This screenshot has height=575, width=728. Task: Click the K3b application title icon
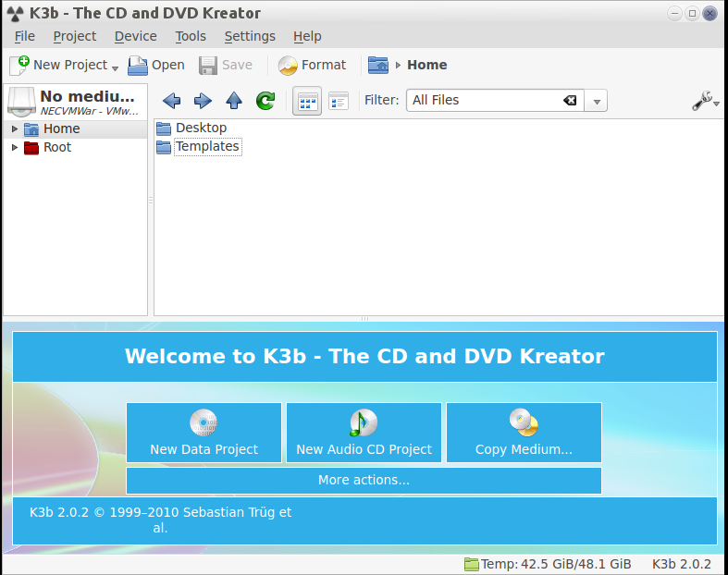click(16, 14)
